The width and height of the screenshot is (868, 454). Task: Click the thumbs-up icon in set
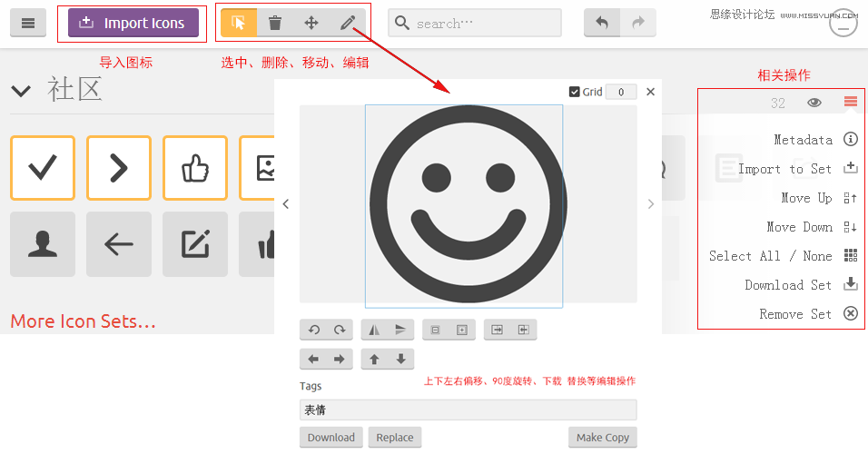195,168
